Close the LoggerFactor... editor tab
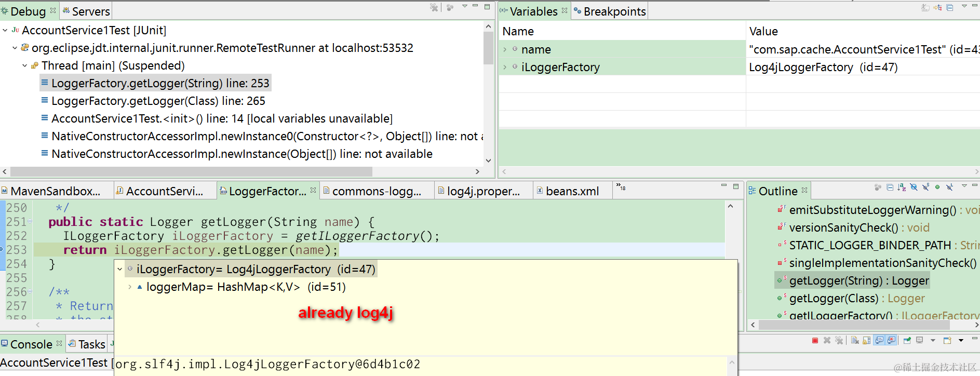The image size is (980, 376). [313, 190]
